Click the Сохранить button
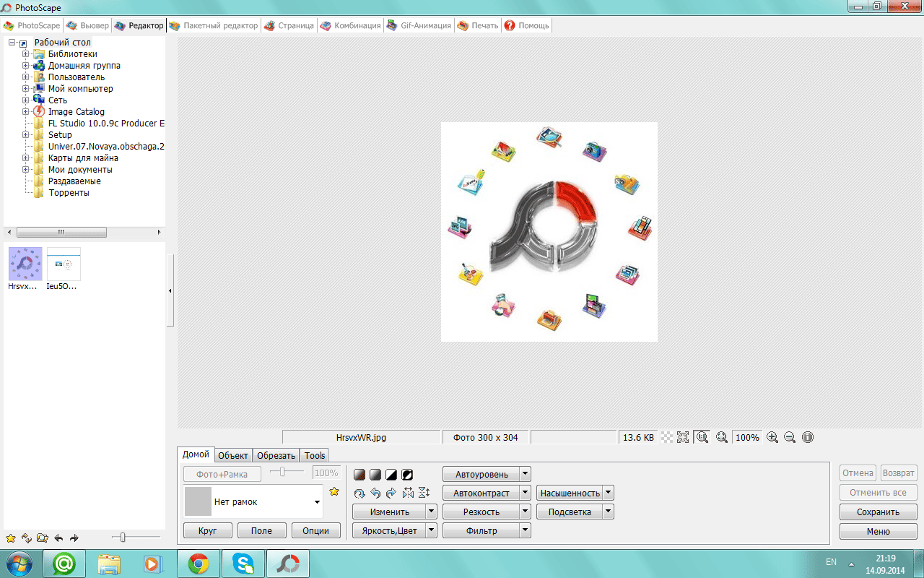 878,512
